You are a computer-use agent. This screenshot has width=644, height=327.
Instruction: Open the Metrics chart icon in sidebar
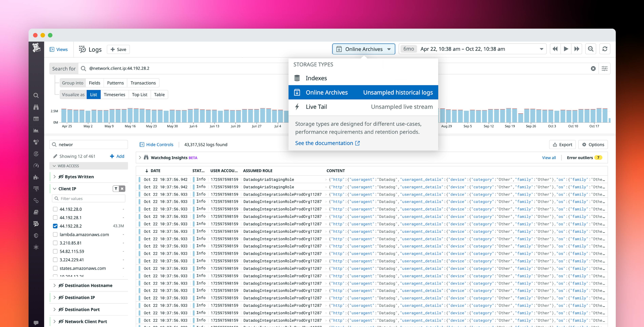(x=36, y=130)
